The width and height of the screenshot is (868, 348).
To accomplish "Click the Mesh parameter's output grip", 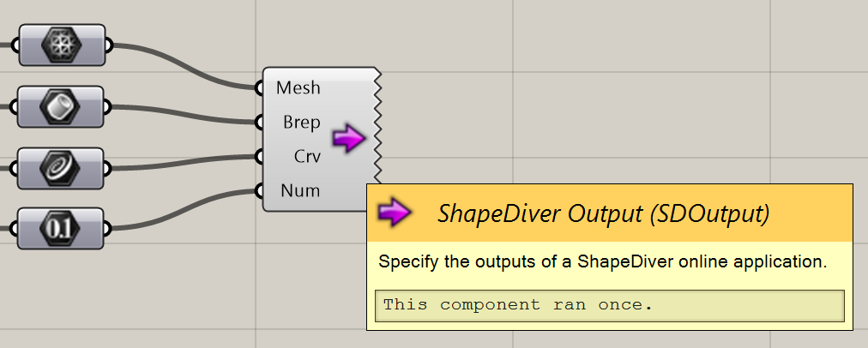I will tap(108, 45).
